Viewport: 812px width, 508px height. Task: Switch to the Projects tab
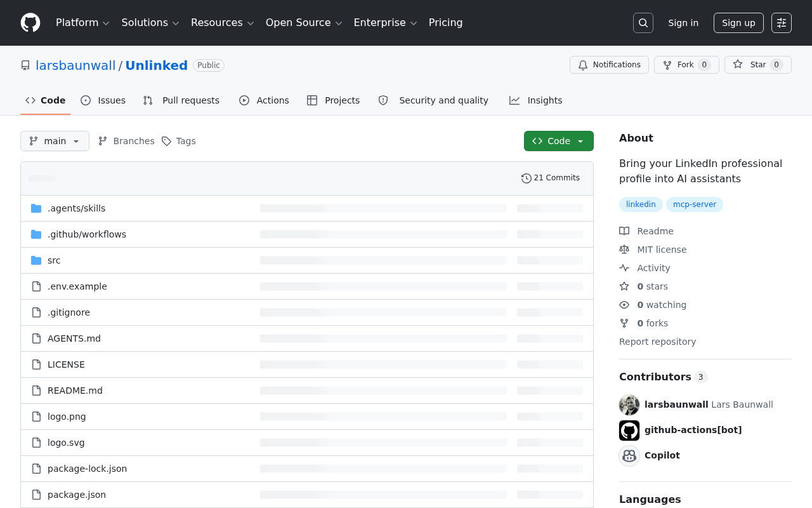[333, 100]
